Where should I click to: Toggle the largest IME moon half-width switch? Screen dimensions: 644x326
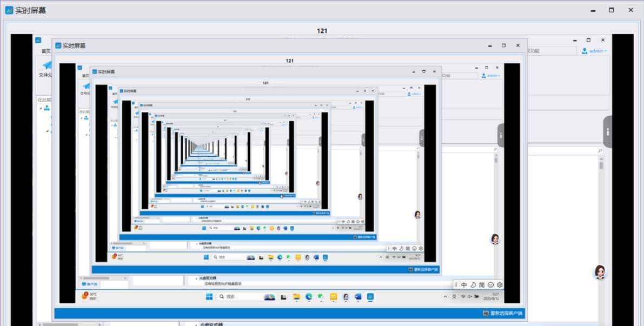473,285
